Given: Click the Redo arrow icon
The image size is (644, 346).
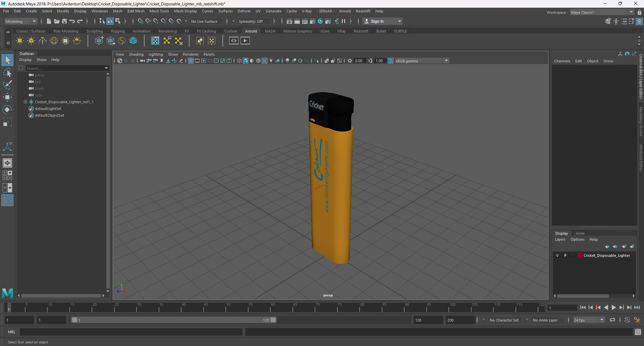Looking at the screenshot, I should pos(80,21).
